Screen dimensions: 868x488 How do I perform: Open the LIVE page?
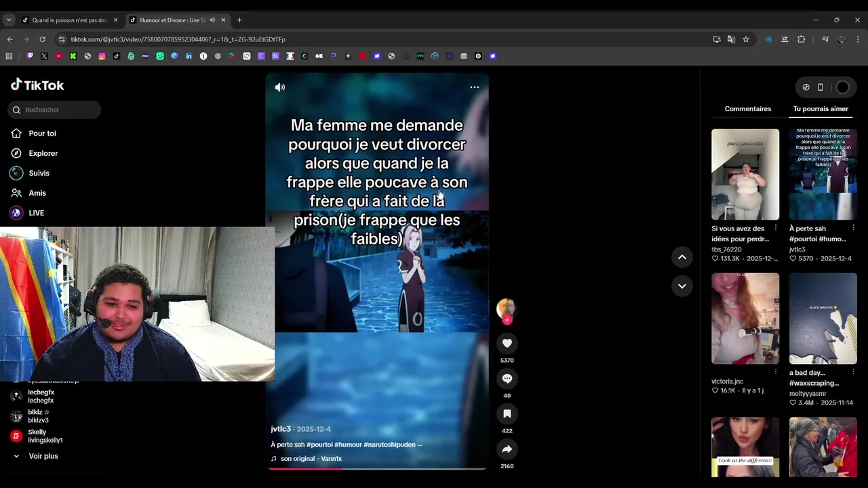pyautogui.click(x=36, y=213)
